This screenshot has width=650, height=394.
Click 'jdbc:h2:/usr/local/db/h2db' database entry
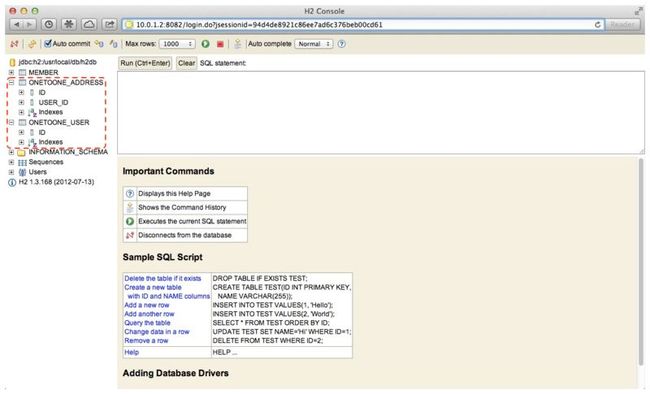point(57,62)
